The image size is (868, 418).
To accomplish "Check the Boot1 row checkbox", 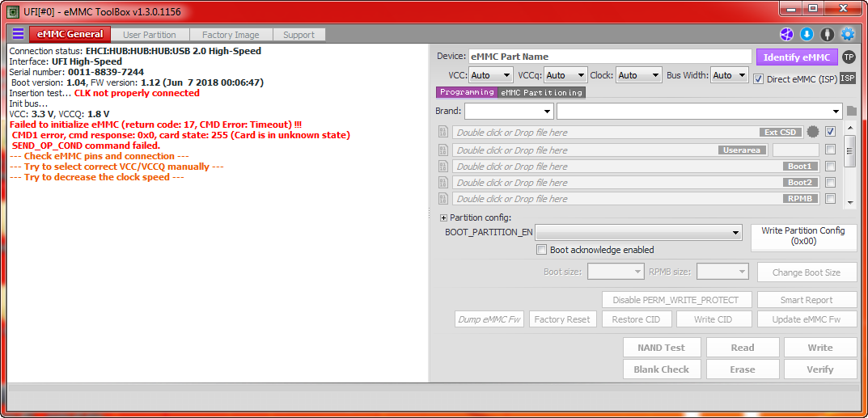I will click(830, 166).
